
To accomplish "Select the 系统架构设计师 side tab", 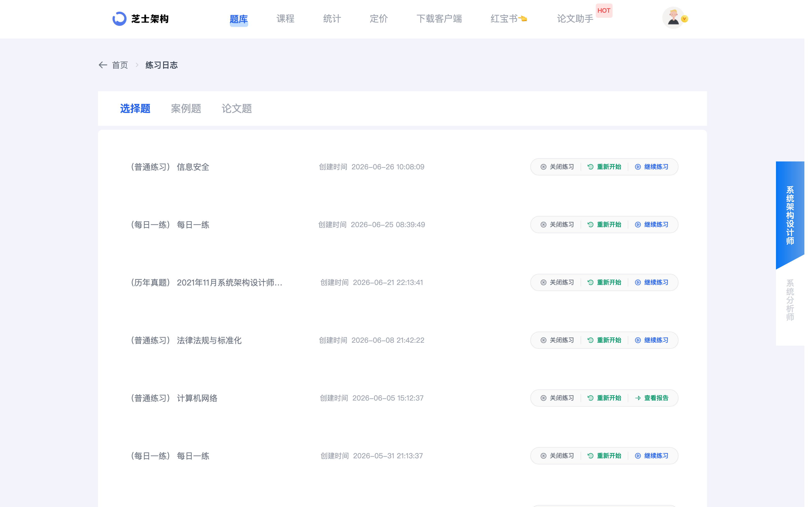I will tap(790, 215).
